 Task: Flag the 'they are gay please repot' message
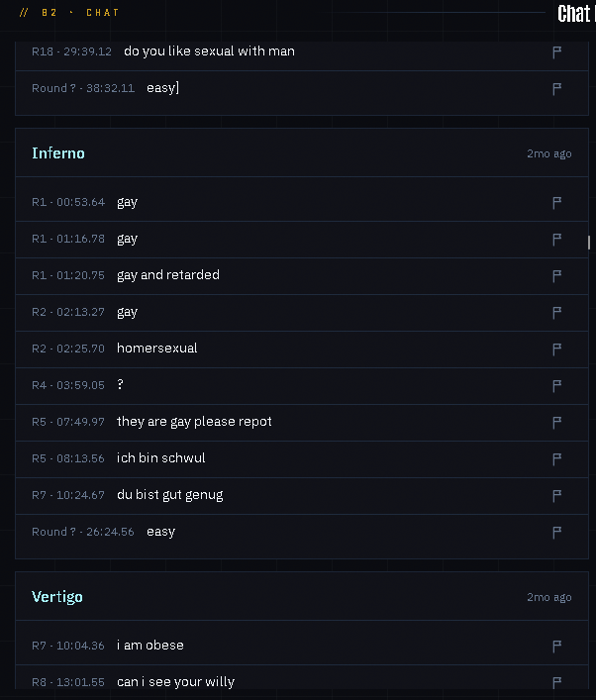556,423
